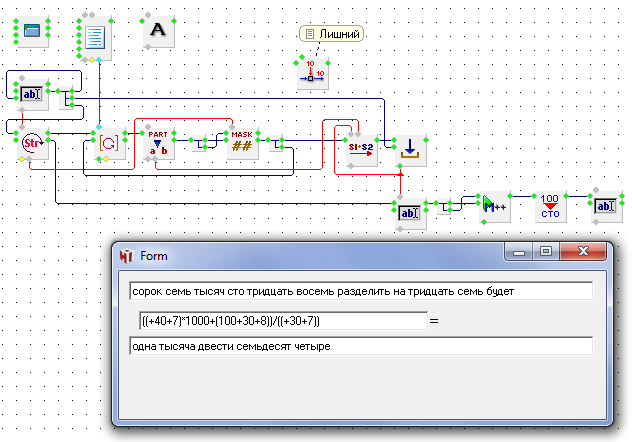Click the result field 'одна тысяча двести семьдесят четыре'
Screen dimensions: 632x442
pyautogui.click(x=360, y=346)
